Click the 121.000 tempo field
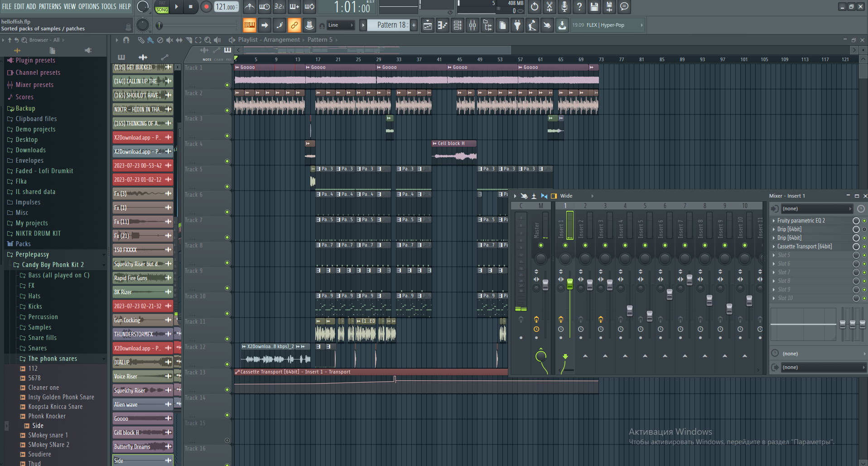The height and width of the screenshot is (466, 868). pyautogui.click(x=226, y=7)
